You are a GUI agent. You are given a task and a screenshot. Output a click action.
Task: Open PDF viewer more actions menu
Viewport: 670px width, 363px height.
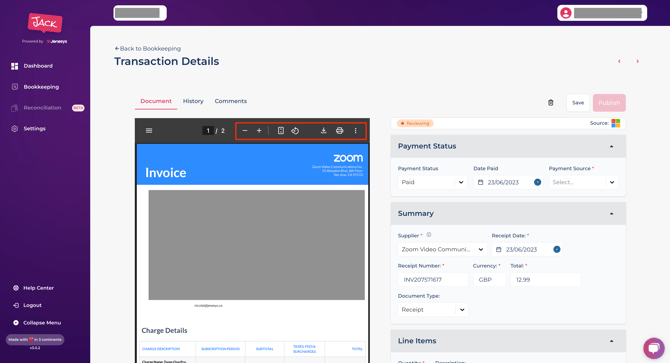(356, 131)
